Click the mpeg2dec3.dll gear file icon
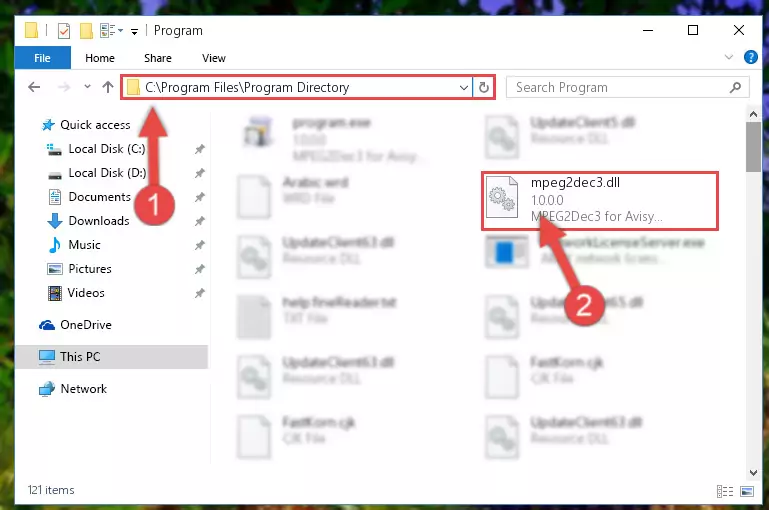The image size is (769, 510). pyautogui.click(x=502, y=197)
